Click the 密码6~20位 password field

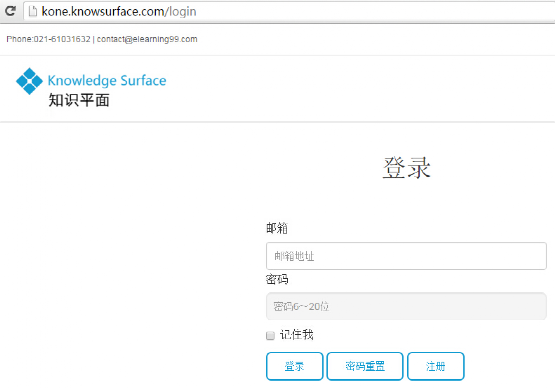(406, 306)
